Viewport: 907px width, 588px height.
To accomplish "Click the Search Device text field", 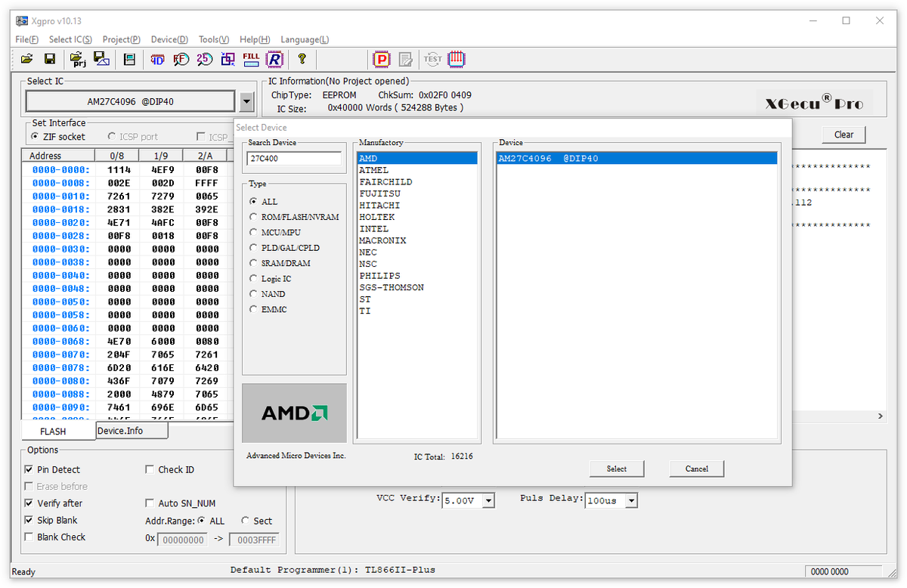I will coord(294,159).
